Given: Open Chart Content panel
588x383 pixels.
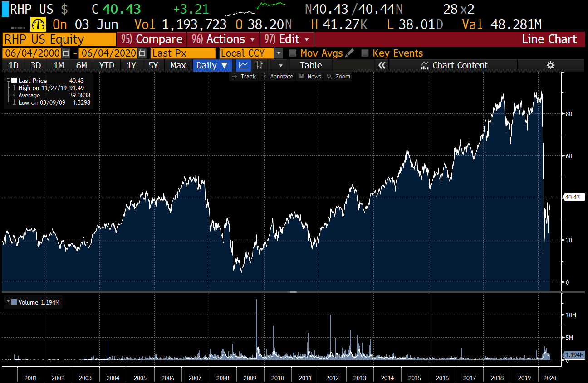Looking at the screenshot, I should click(x=454, y=65).
